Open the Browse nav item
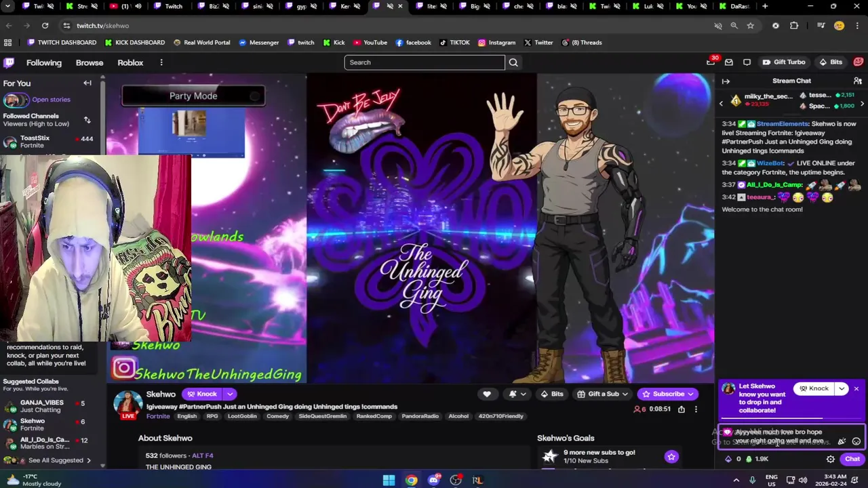This screenshot has height=488, width=868. (90, 62)
